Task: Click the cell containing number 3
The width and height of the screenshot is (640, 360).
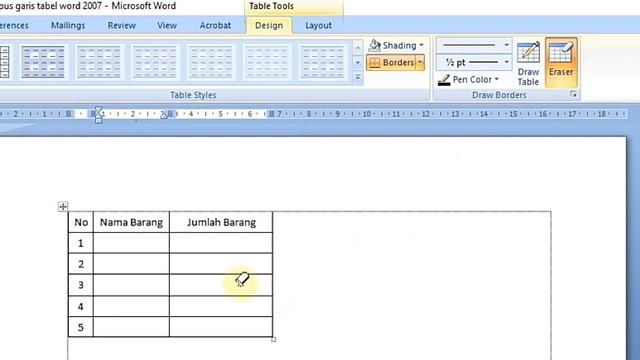Action: pyautogui.click(x=81, y=285)
